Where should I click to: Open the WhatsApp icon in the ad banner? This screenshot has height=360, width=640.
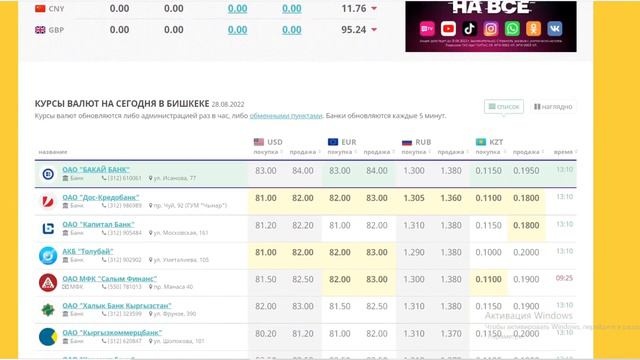coord(512,29)
